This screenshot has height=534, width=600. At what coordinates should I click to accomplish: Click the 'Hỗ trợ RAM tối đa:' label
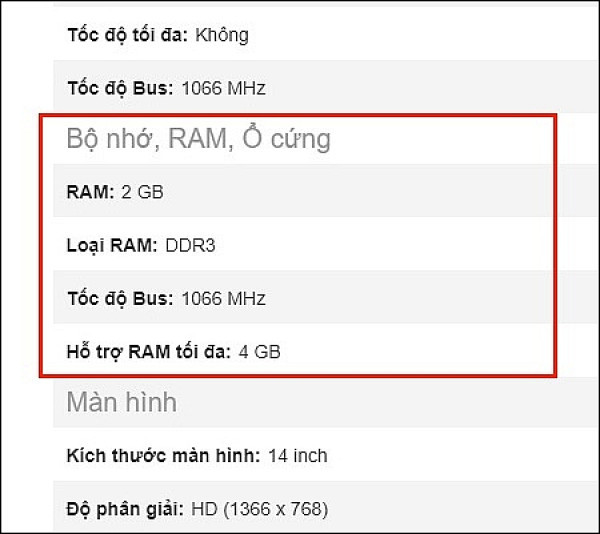149,351
